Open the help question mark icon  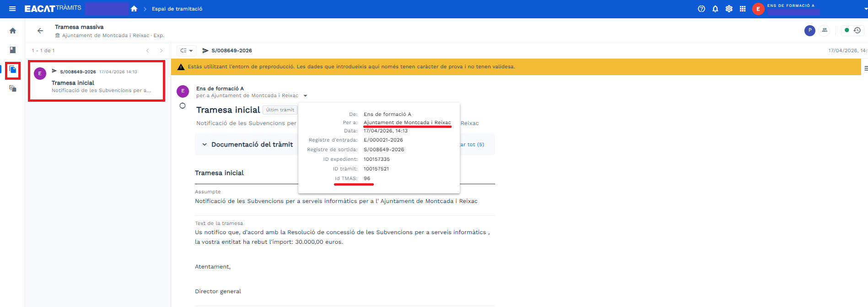coord(701,9)
